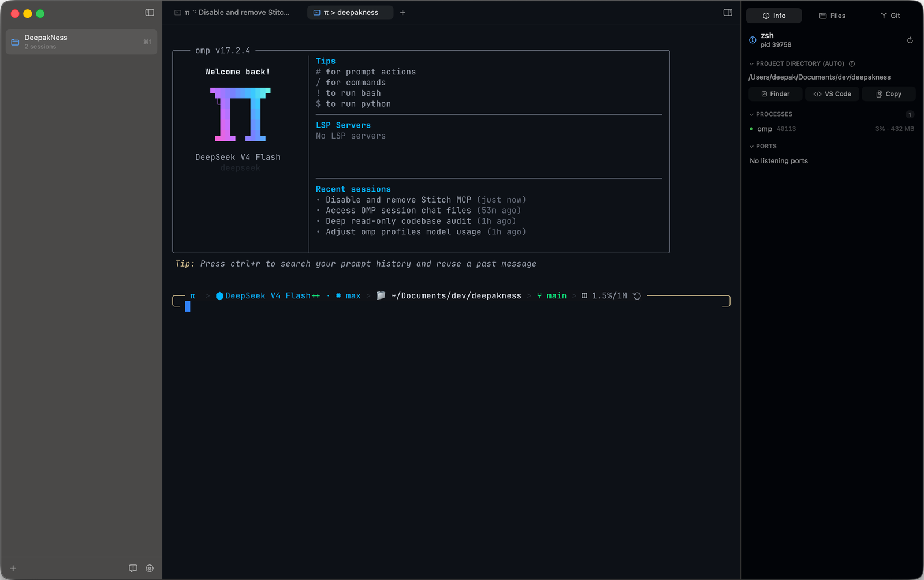This screenshot has width=924, height=580.
Task: Click the folder icon in prompt path
Action: coord(381,295)
